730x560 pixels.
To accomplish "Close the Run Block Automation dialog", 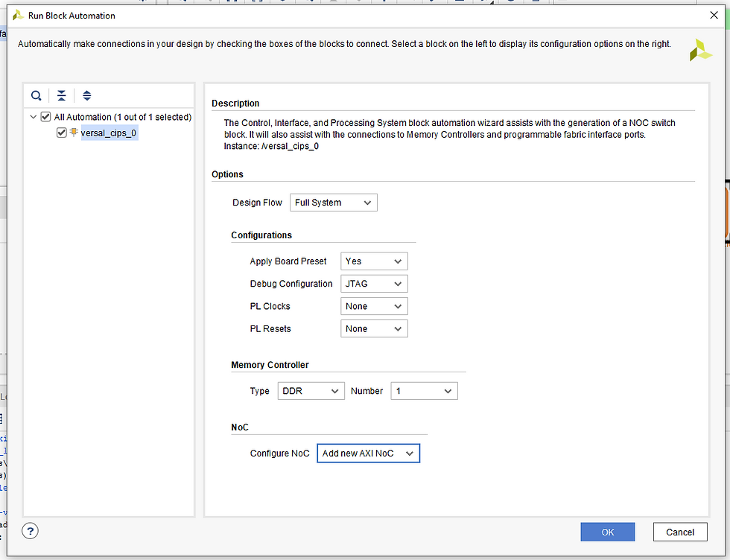I will pyautogui.click(x=714, y=16).
